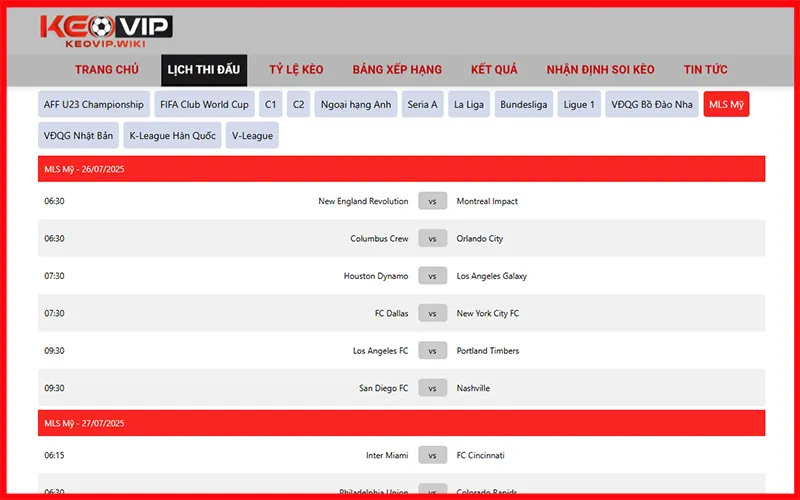Select the AFF U23 Championship filter
This screenshot has height=500, width=800.
[94, 105]
